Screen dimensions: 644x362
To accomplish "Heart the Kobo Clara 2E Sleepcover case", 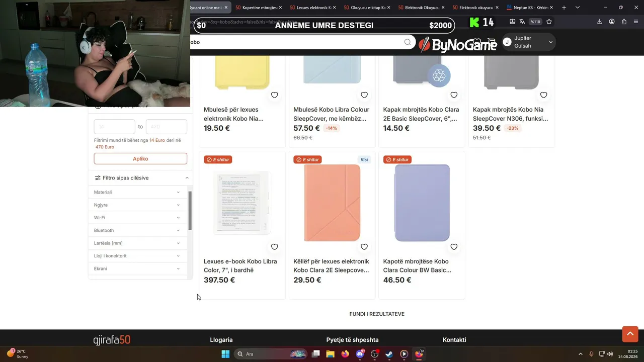I will tap(364, 247).
